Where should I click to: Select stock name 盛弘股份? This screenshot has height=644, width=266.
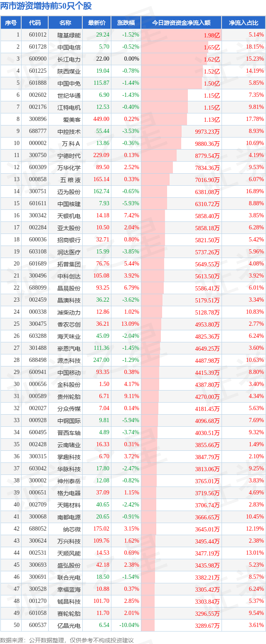tap(69, 565)
